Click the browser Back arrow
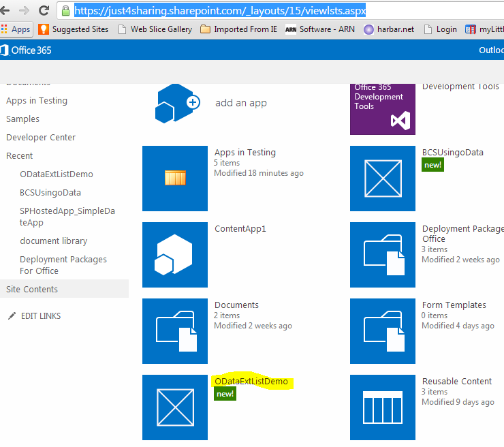The height and width of the screenshot is (447, 504). [4, 11]
